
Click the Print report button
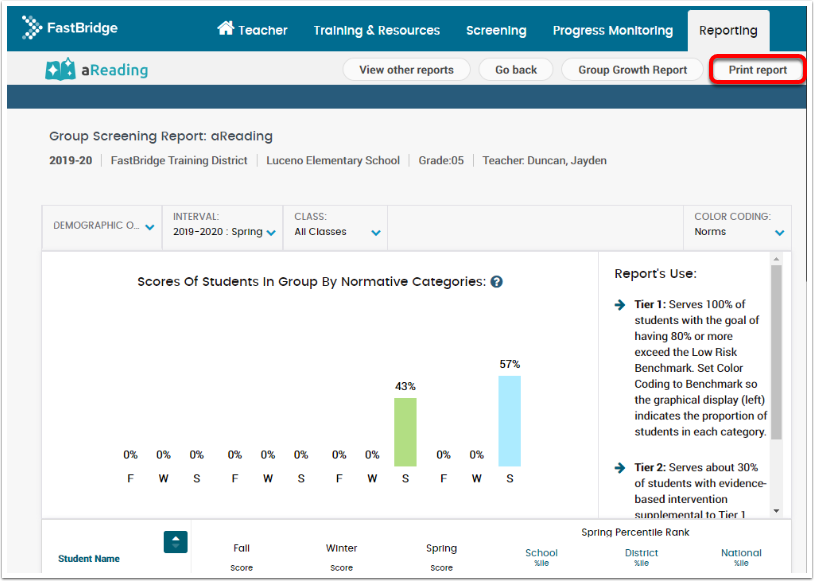pyautogui.click(x=757, y=70)
